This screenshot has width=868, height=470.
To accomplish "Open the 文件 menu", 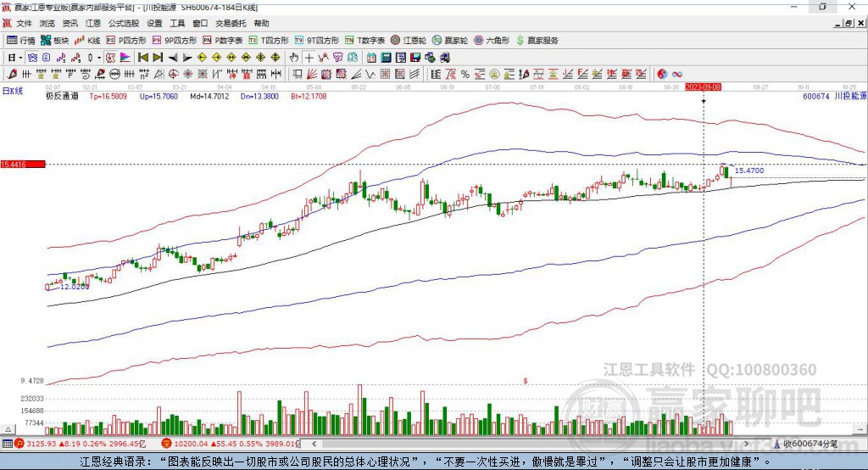I will click(25, 23).
